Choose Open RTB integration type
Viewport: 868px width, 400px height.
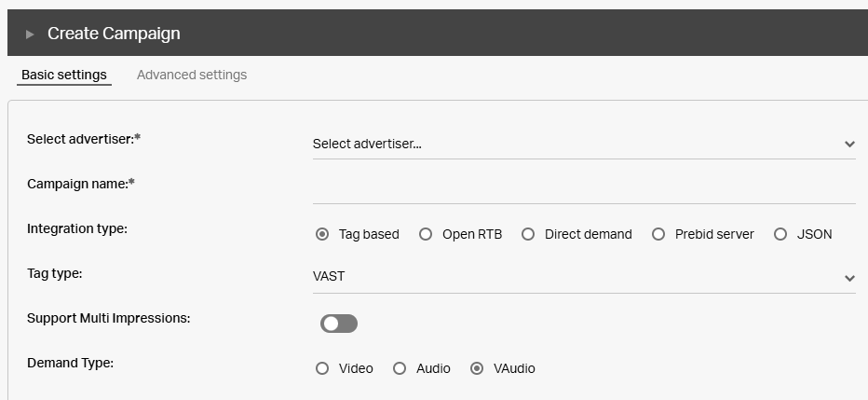426,234
